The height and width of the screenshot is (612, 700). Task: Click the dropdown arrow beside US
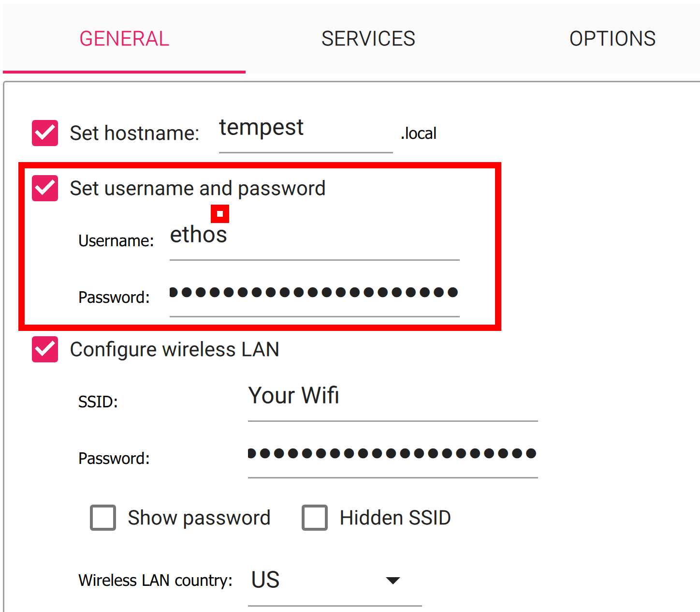click(393, 581)
